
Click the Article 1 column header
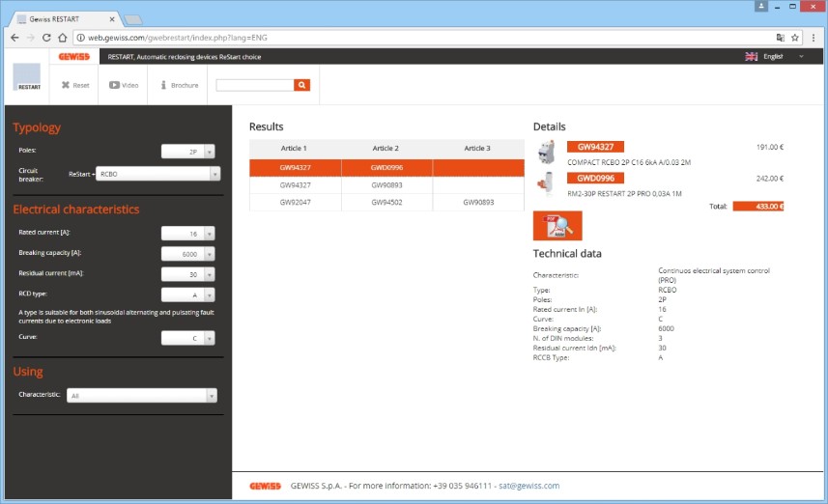(x=294, y=149)
